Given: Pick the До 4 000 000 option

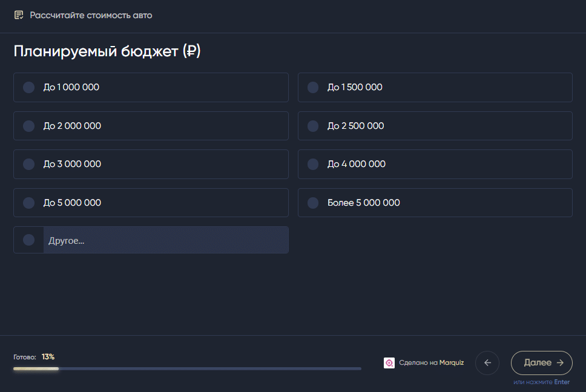Looking at the screenshot, I should pos(435,165).
